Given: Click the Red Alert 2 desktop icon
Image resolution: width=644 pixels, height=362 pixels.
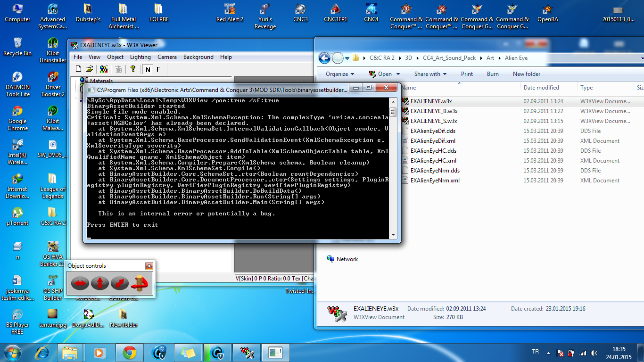Looking at the screenshot, I should pyautogui.click(x=230, y=13).
